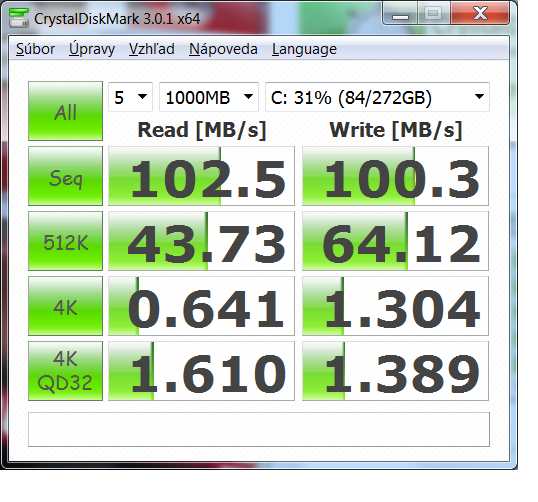The image size is (538, 502).
Task: Open the Language menu
Action: (304, 49)
